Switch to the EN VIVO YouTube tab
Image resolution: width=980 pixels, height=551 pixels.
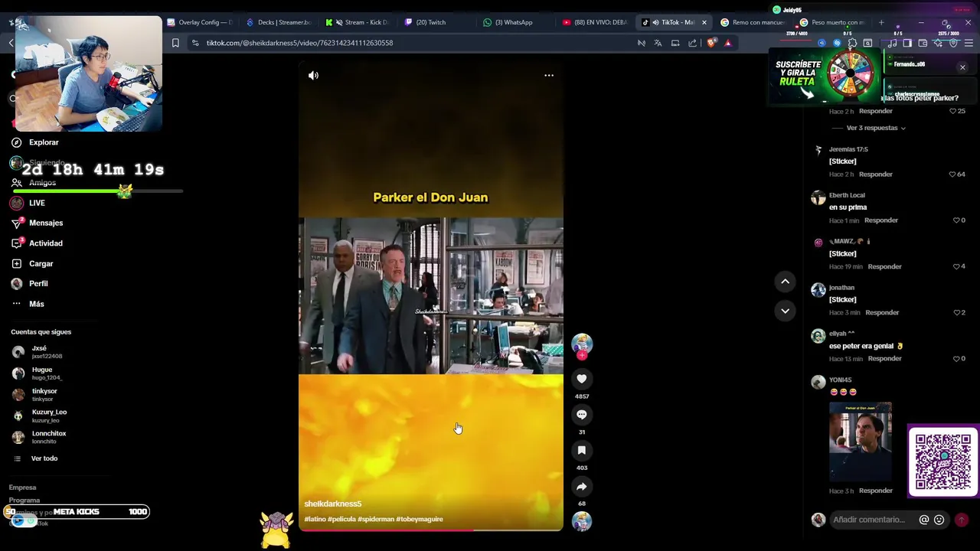596,22
